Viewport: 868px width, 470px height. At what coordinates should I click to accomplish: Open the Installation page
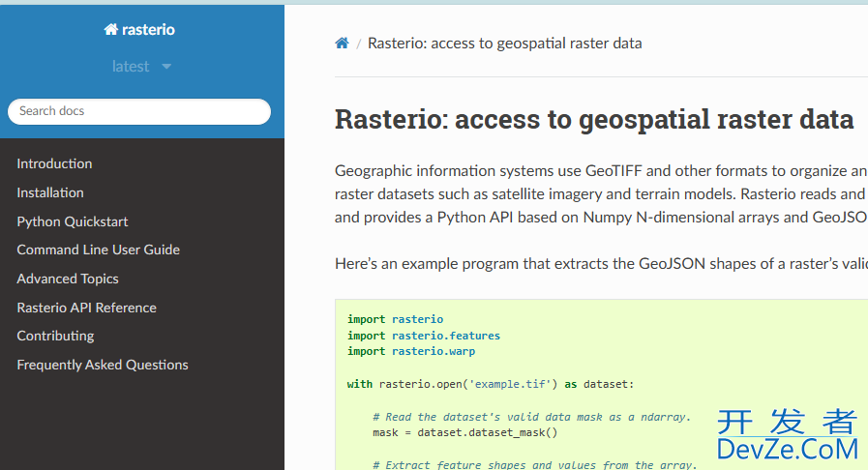tap(50, 192)
